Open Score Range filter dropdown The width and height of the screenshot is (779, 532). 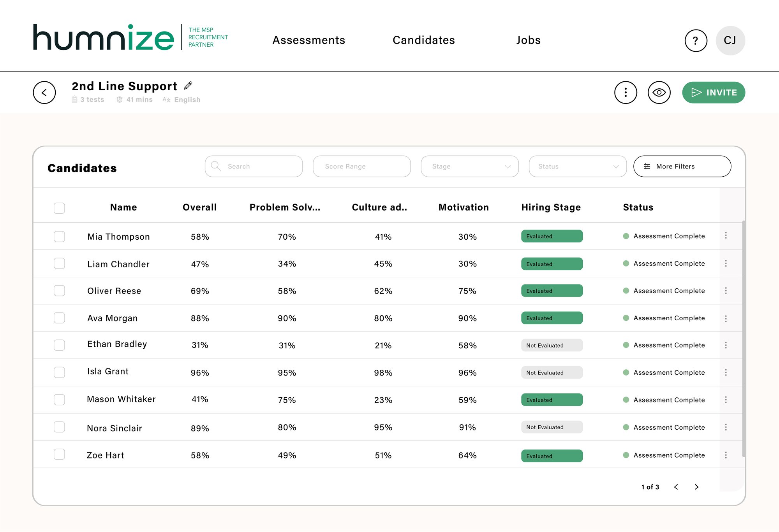coord(361,166)
